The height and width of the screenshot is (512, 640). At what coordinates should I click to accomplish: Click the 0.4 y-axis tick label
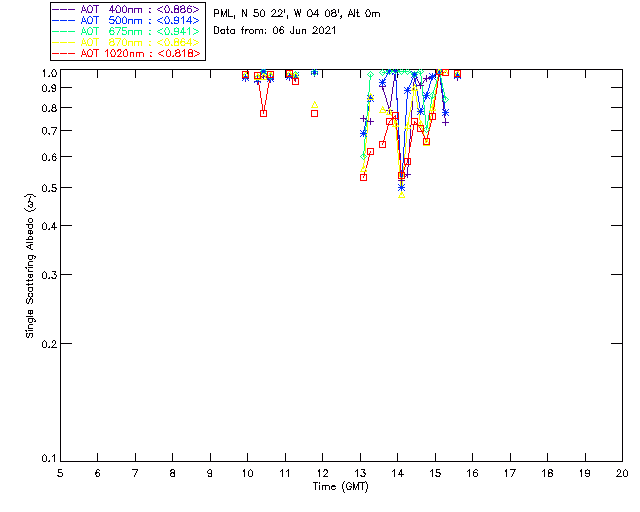pyautogui.click(x=49, y=226)
